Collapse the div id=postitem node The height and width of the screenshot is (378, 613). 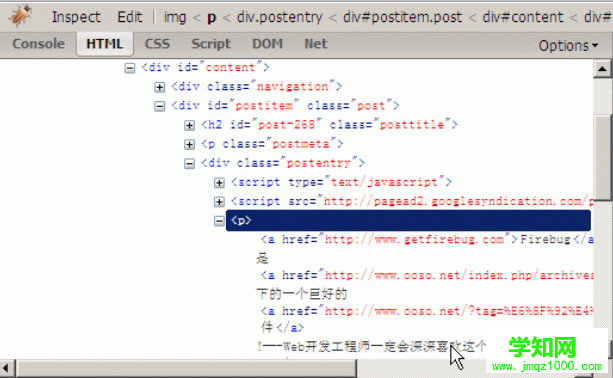click(160, 106)
